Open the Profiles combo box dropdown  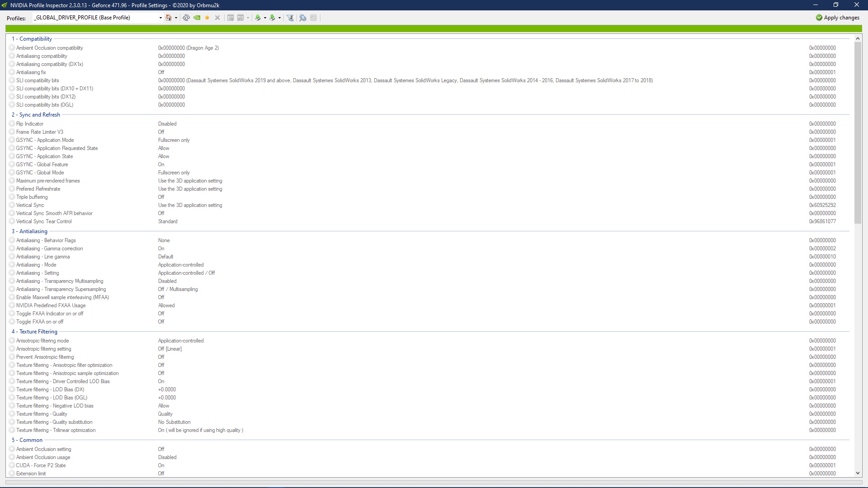[x=160, y=18]
